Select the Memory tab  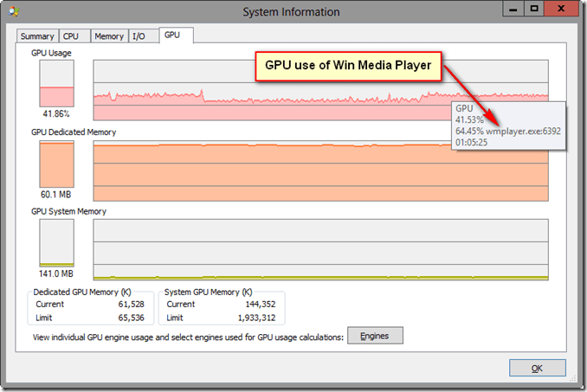pos(109,36)
